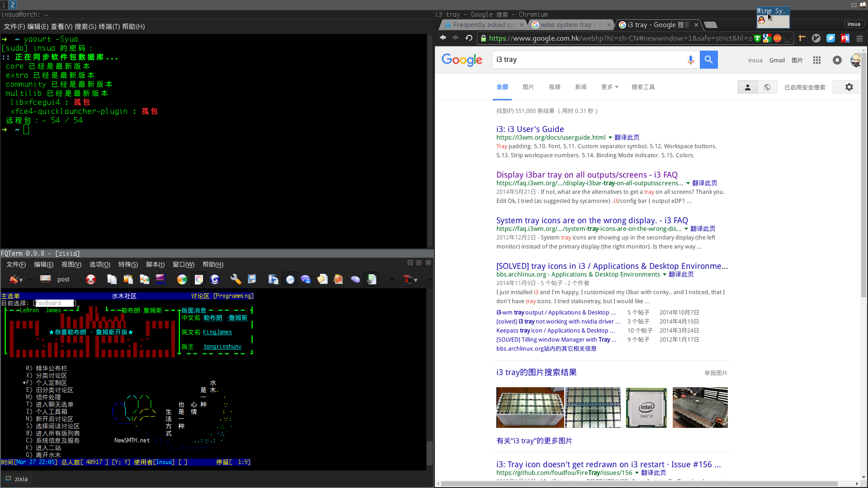Click the FQTerm color wheel icon
The image size is (868, 488).
[182, 279]
